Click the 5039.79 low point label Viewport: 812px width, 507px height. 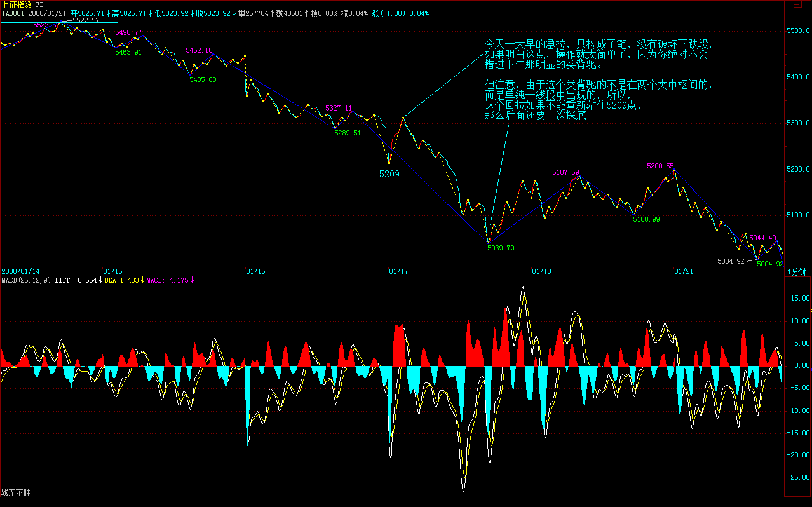(501, 248)
